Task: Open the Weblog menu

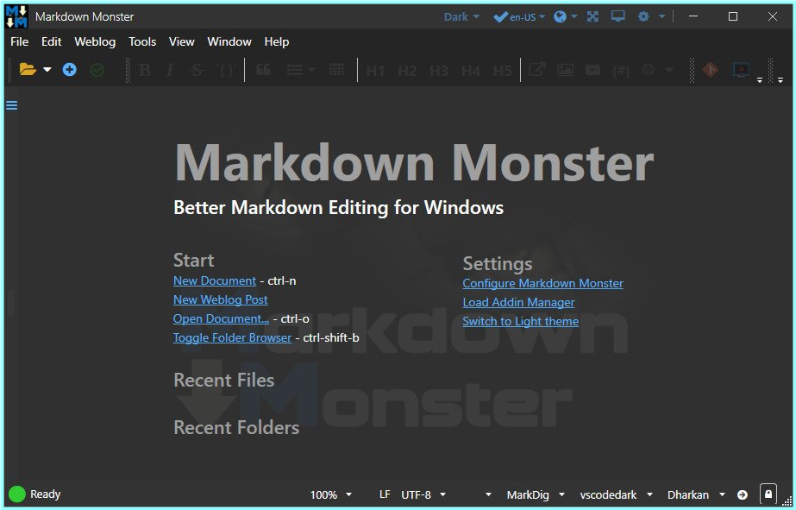Action: pyautogui.click(x=95, y=42)
